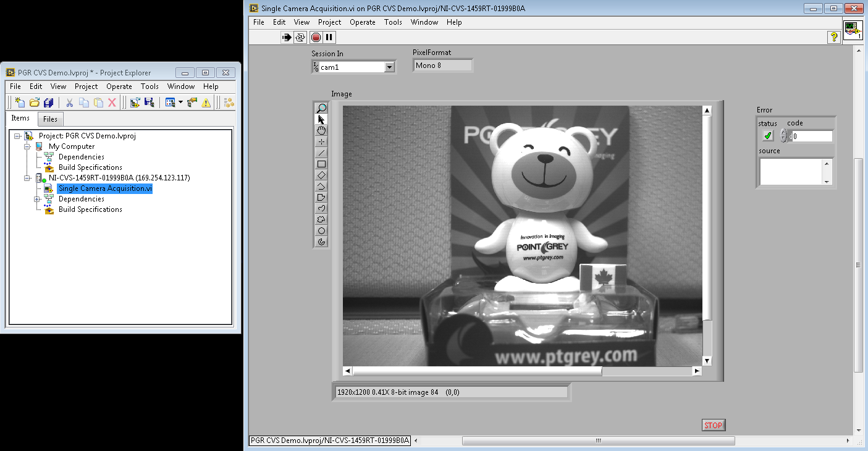Pause the VI execution
The width and height of the screenshot is (868, 451).
tap(329, 38)
